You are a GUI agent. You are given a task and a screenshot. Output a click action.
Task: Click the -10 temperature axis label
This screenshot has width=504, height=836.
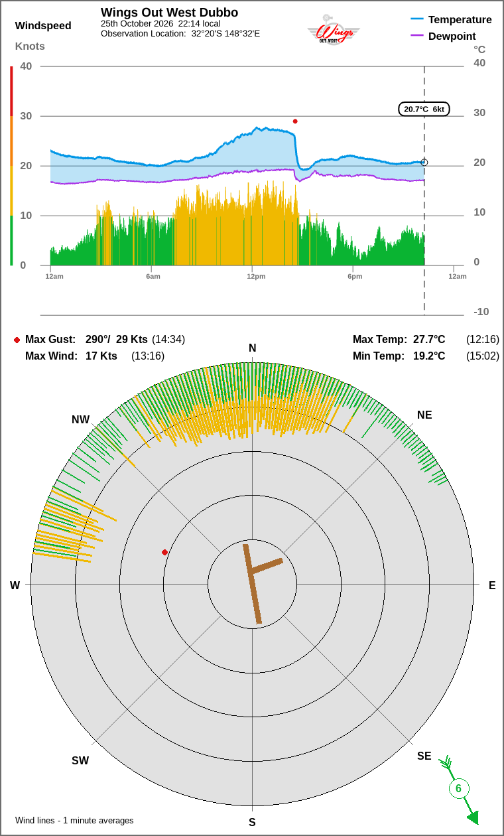click(x=481, y=311)
